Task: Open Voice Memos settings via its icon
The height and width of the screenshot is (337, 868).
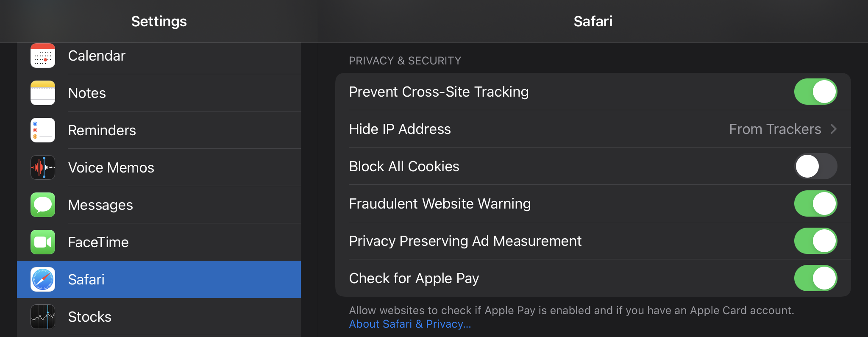Action: 42,167
